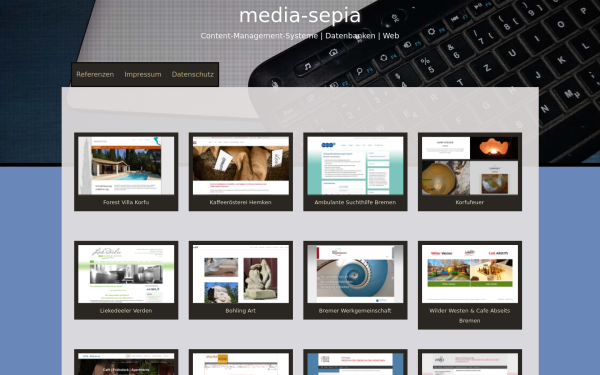Image resolution: width=600 pixels, height=375 pixels.
Task: Click the Kaffeerösterei Hemken caption
Action: (241, 202)
